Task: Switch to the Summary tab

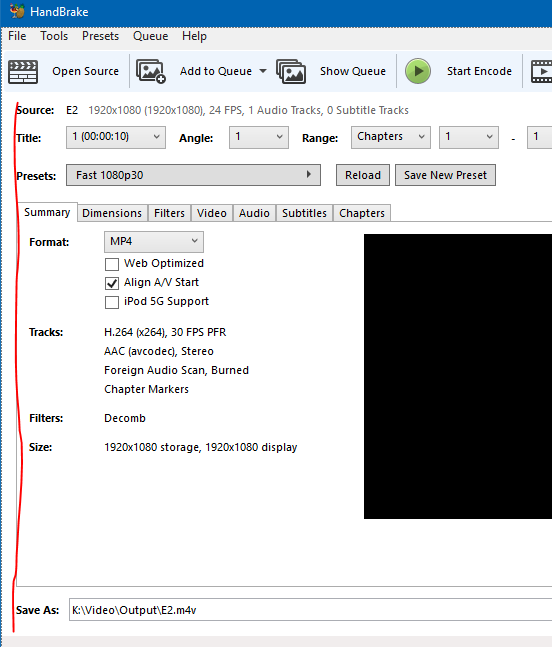Action: [47, 212]
